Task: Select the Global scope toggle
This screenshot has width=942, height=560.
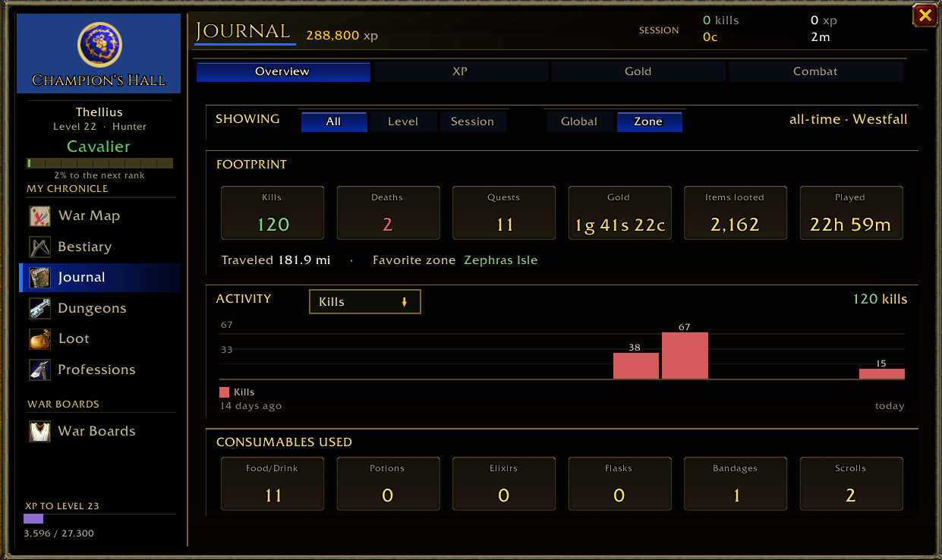Action: pyautogui.click(x=579, y=121)
